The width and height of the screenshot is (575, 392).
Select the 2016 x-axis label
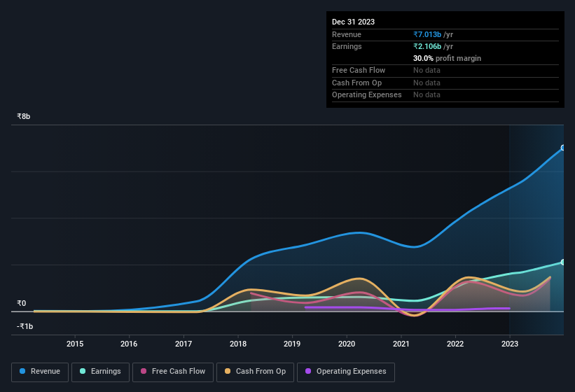click(x=129, y=344)
